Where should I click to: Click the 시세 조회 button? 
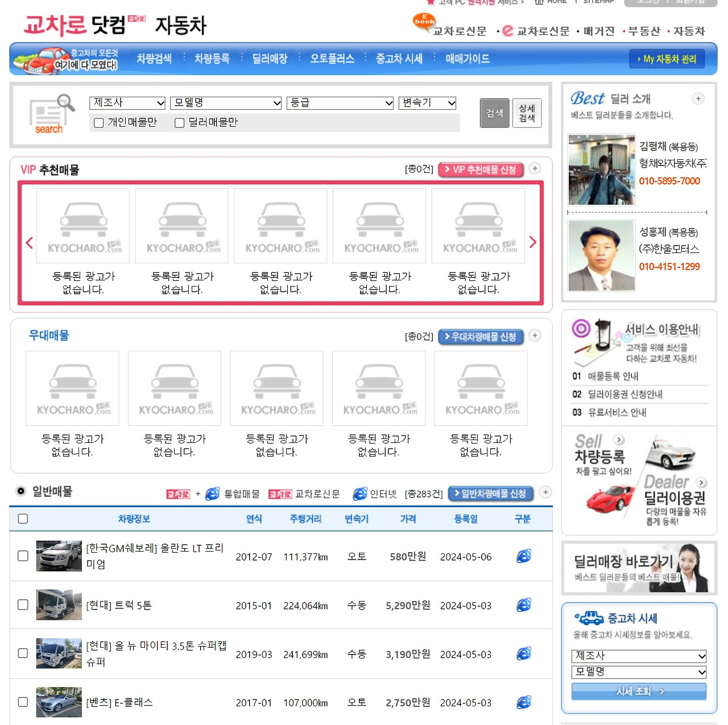click(x=639, y=691)
